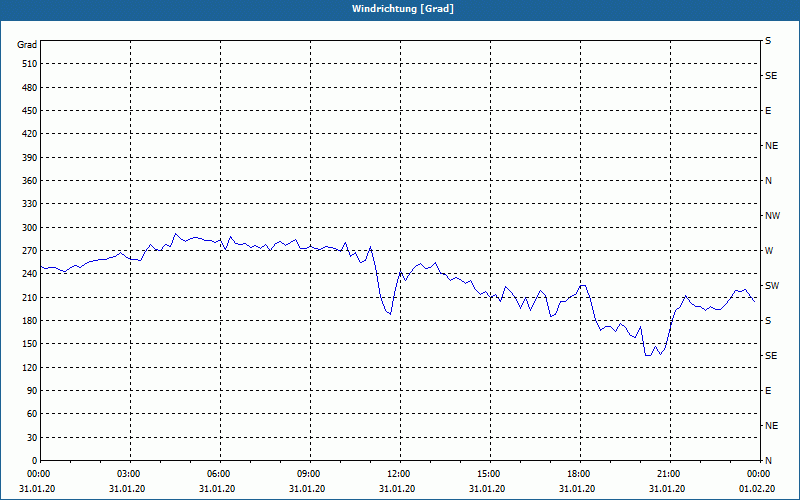800x500 pixels.
Task: Select the 360 degree axis label
Action: (30, 181)
